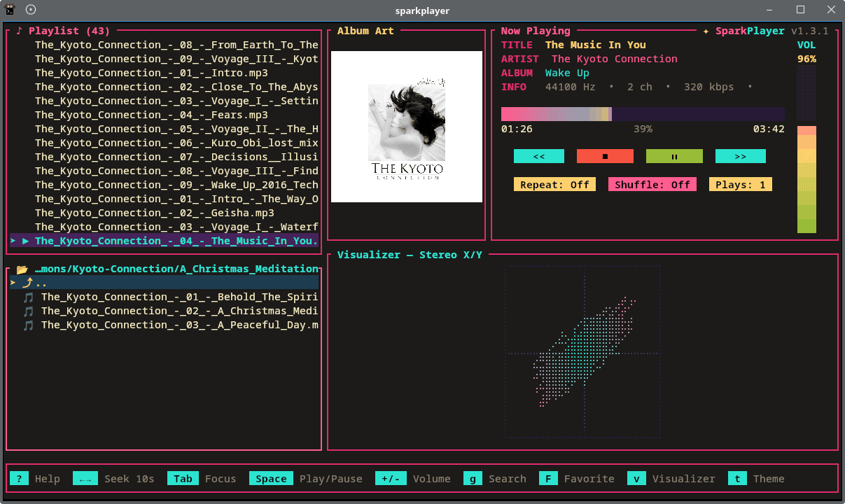Screen dimensions: 845x504
Task: Click the album art cover image
Action: coord(407,127)
